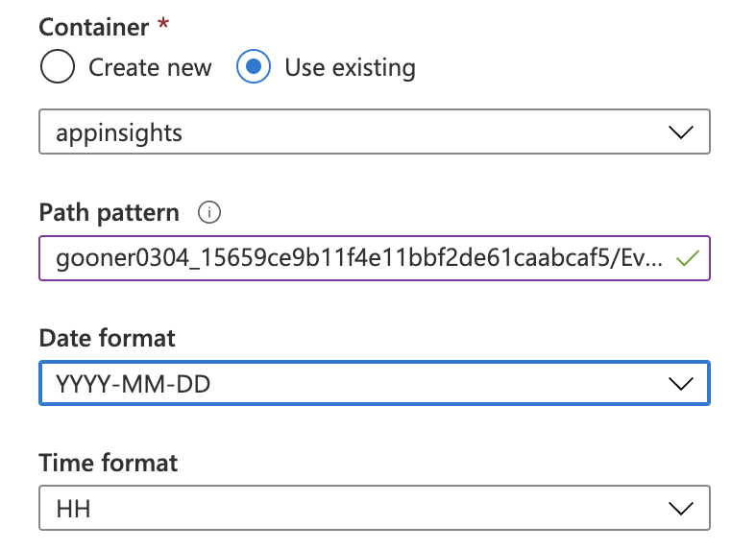The width and height of the screenshot is (756, 550).
Task: Click the Time format label
Action: tap(108, 463)
